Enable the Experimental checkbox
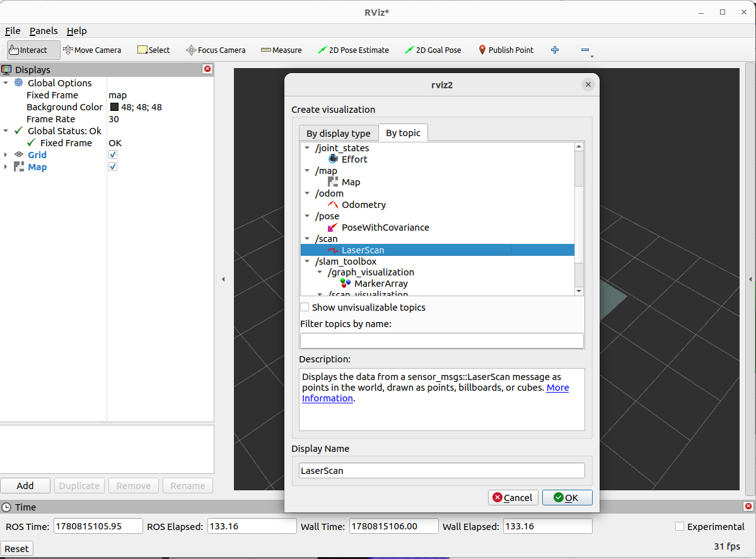 coord(680,527)
